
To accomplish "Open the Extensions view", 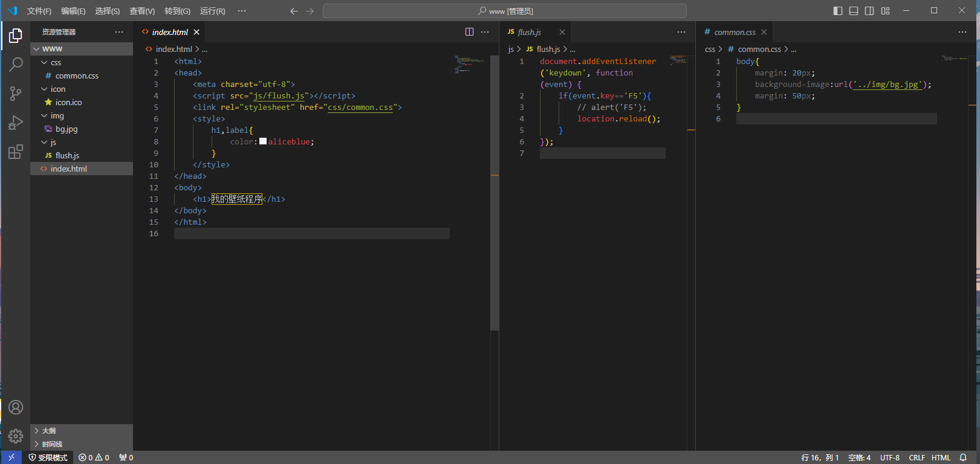I will click(x=16, y=152).
